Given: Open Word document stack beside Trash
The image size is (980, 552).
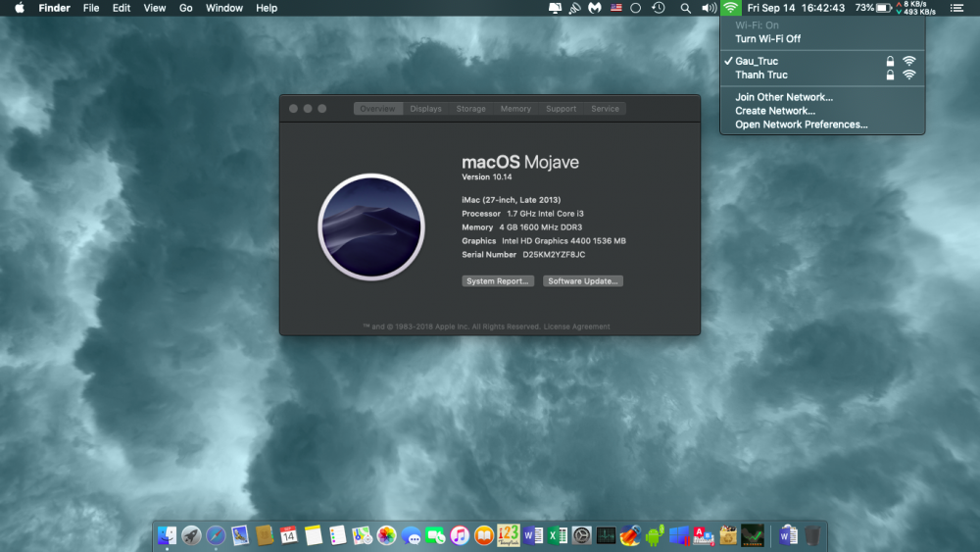Looking at the screenshot, I should (788, 535).
